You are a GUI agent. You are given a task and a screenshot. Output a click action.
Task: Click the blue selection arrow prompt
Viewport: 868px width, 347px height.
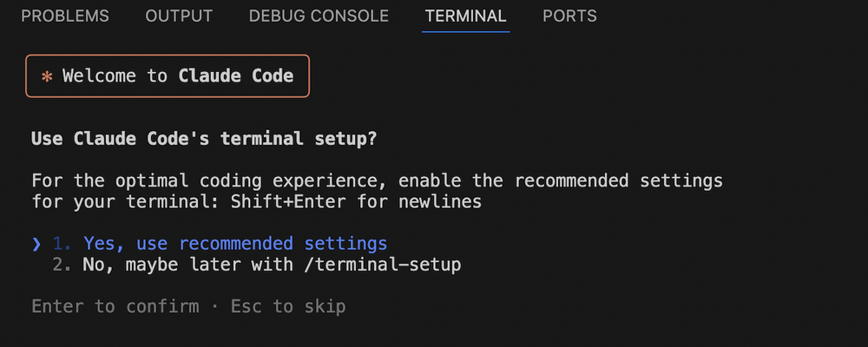36,243
